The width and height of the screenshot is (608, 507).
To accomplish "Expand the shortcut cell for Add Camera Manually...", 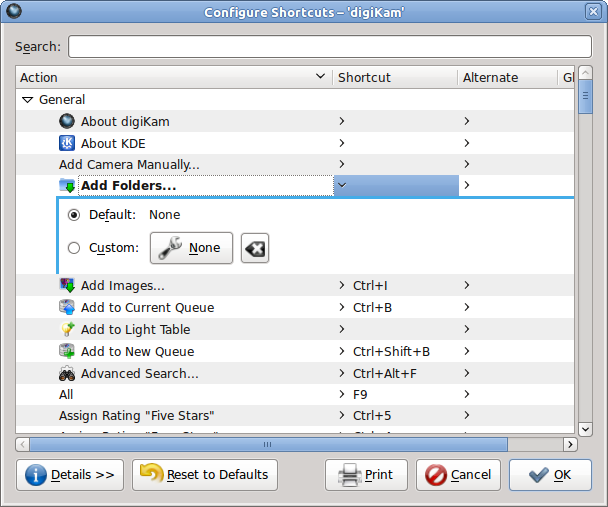I will tap(342, 164).
